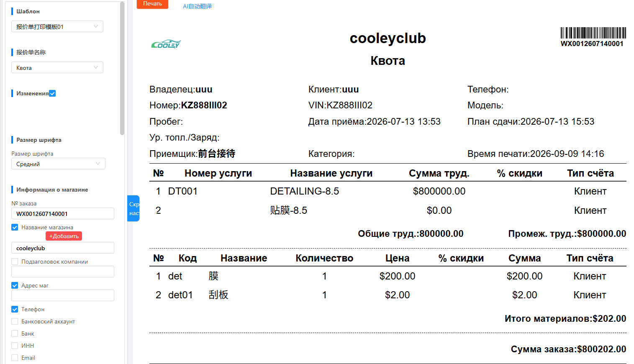
Task: Uncheck the Адрес маг checkbox
Action: 15,285
